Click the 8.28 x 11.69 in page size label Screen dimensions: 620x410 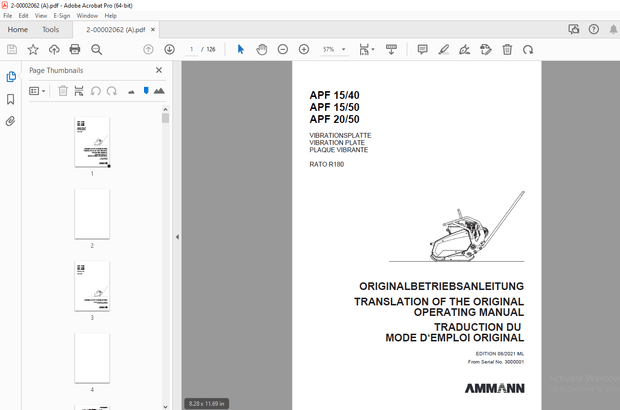[x=206, y=404]
